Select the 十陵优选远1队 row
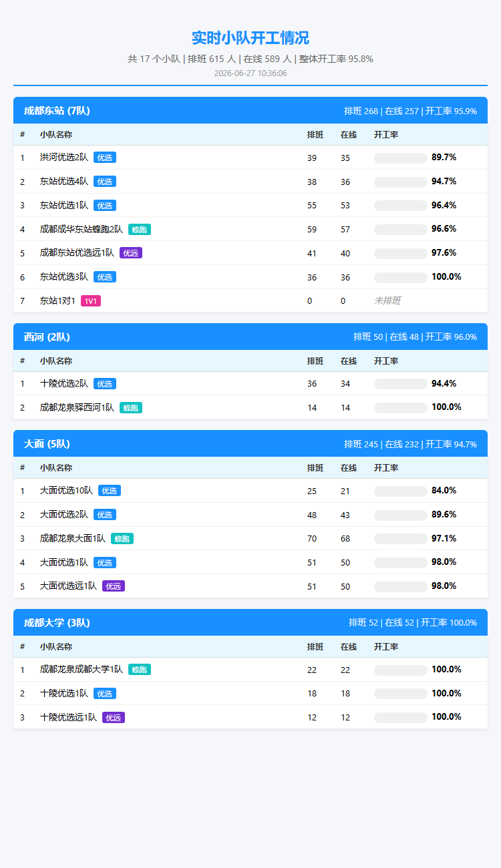The image size is (501, 868). pos(251,717)
